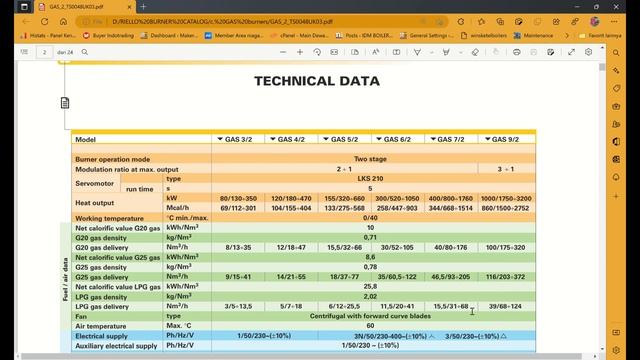Open Collections in browser toolbar
Image resolution: width=640 pixels, height=360 pixels.
[x=500, y=22]
